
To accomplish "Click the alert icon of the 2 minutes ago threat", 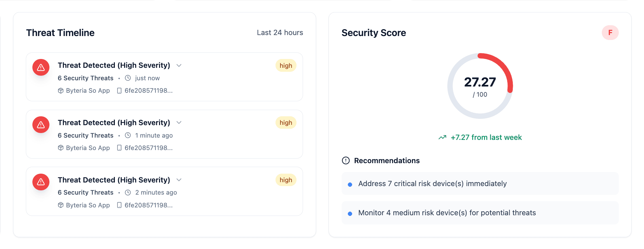I will click(x=41, y=182).
